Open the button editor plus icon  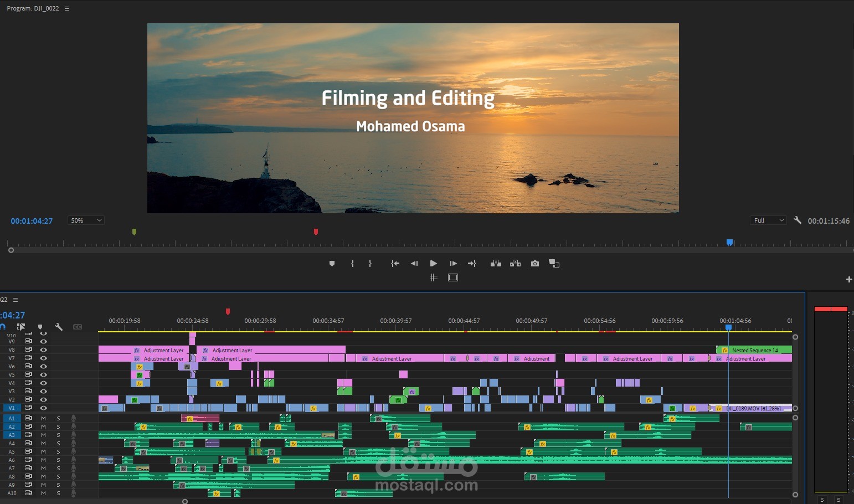pyautogui.click(x=849, y=280)
